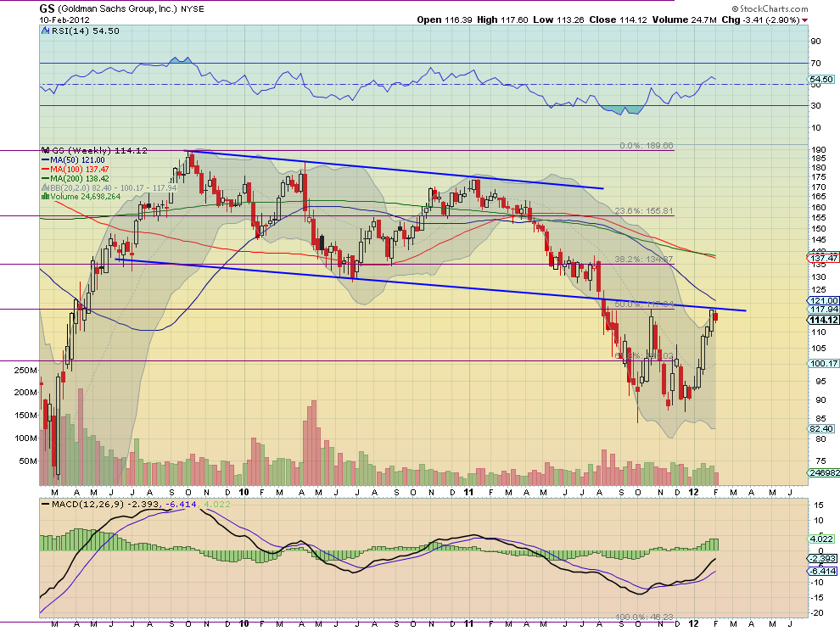Screen dimensions: 840x631
Task: Click the bold 114.12 last-price tag on right axis
Action: point(824,320)
